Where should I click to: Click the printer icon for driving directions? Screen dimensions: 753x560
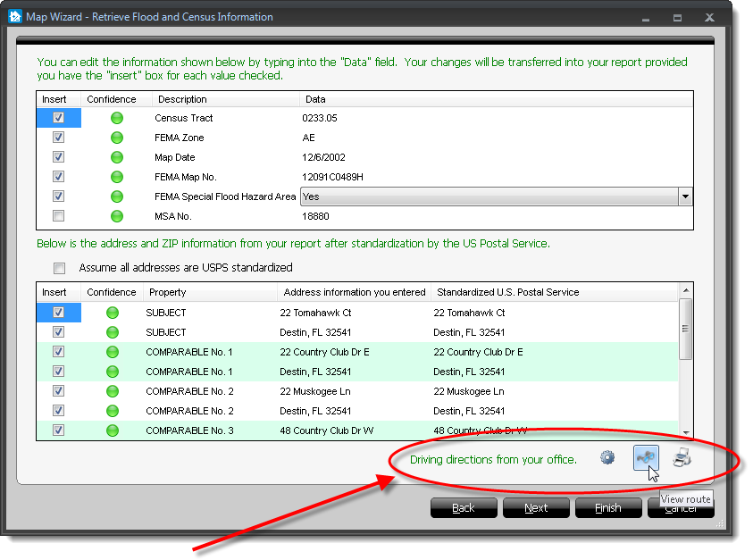pyautogui.click(x=682, y=458)
